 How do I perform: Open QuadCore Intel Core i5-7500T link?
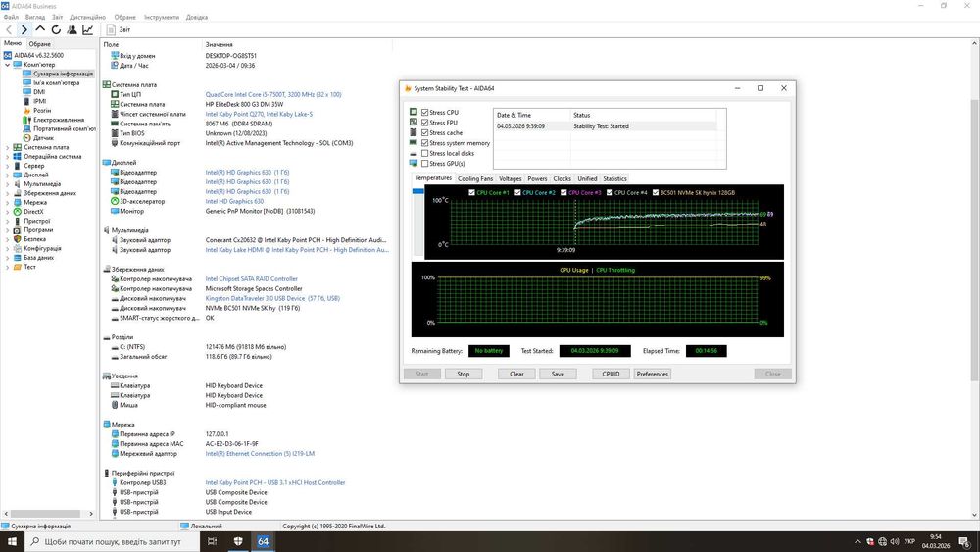point(273,94)
